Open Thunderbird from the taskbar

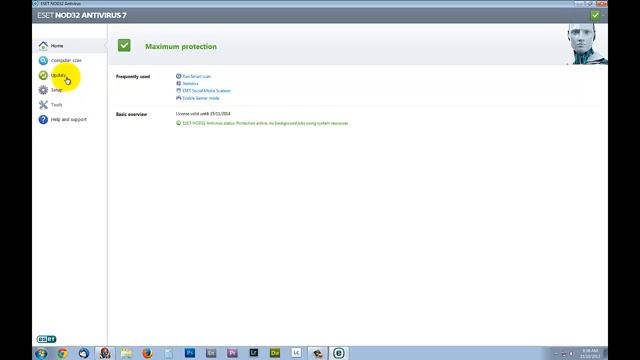84,353
